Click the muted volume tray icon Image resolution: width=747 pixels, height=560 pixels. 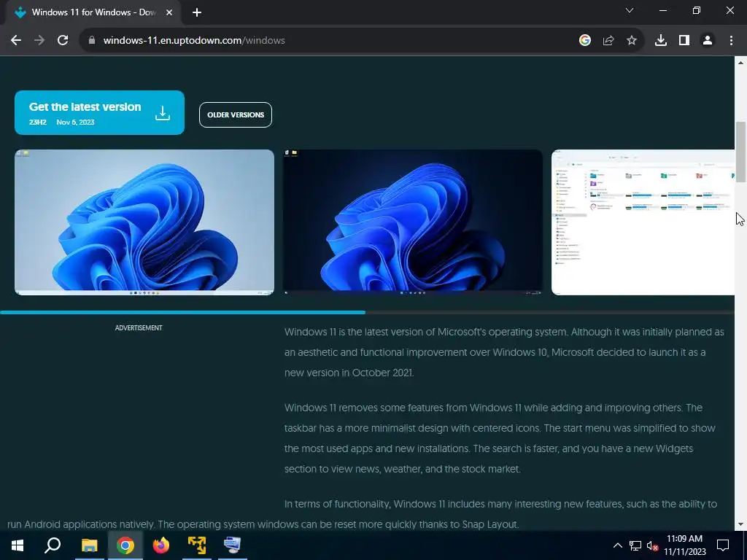point(652,545)
